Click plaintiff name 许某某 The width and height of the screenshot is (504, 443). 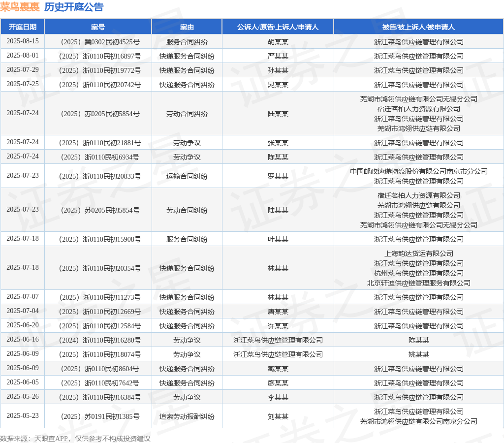(x=278, y=326)
